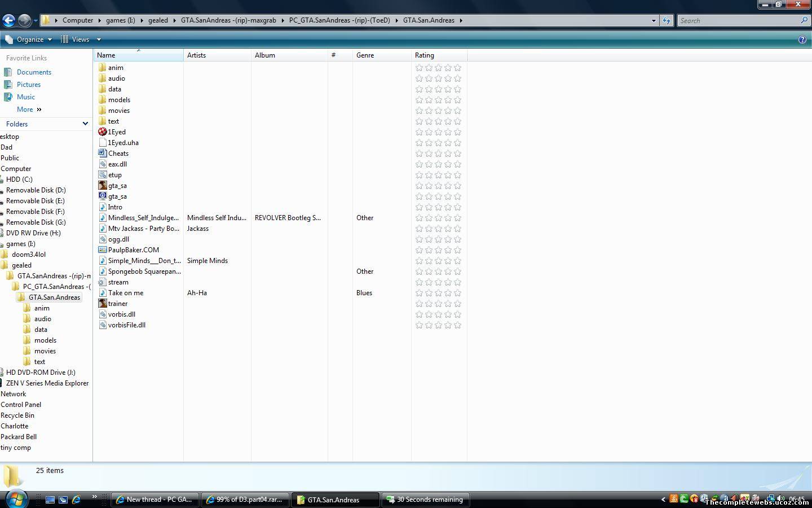Image resolution: width=812 pixels, height=508 pixels.
Task: Select the trainer application icon
Action: coord(103,303)
